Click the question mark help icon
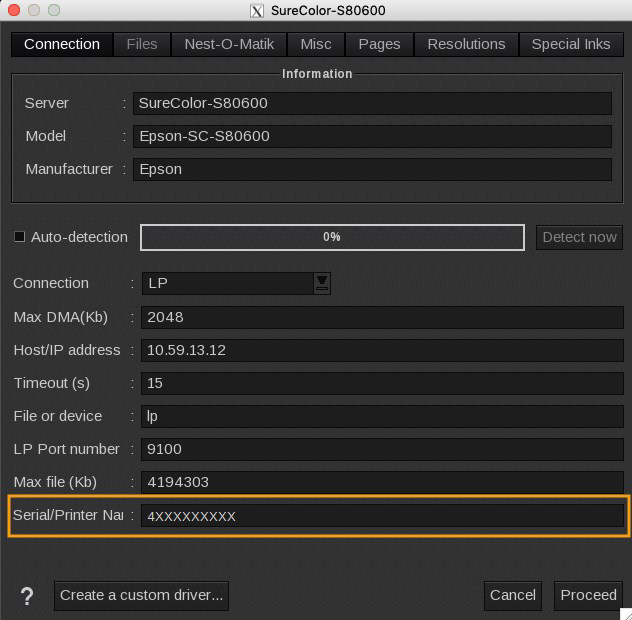 [x=27, y=596]
